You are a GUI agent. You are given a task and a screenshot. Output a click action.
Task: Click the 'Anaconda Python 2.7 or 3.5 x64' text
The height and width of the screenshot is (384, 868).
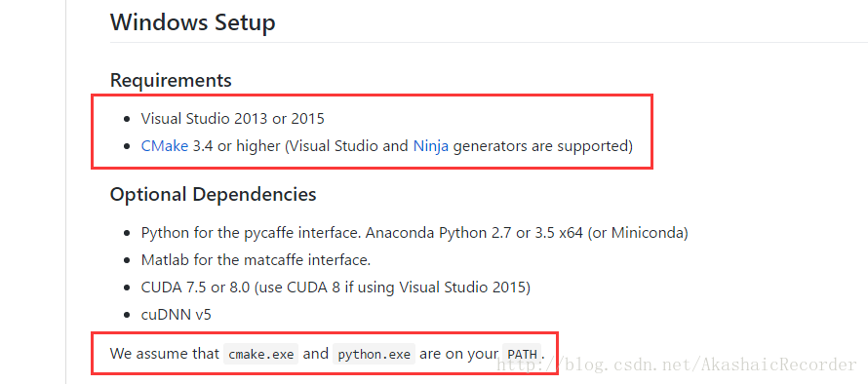point(474,232)
